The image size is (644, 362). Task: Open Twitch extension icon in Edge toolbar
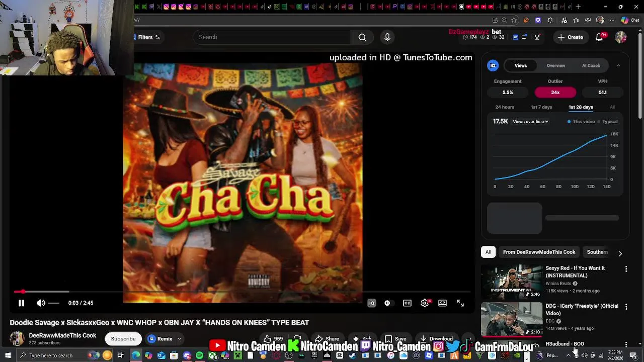click(x=538, y=20)
